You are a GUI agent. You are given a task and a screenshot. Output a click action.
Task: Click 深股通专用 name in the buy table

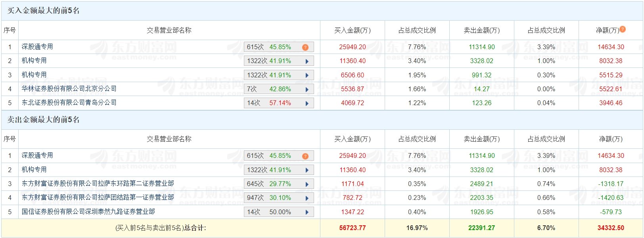[x=37, y=47]
